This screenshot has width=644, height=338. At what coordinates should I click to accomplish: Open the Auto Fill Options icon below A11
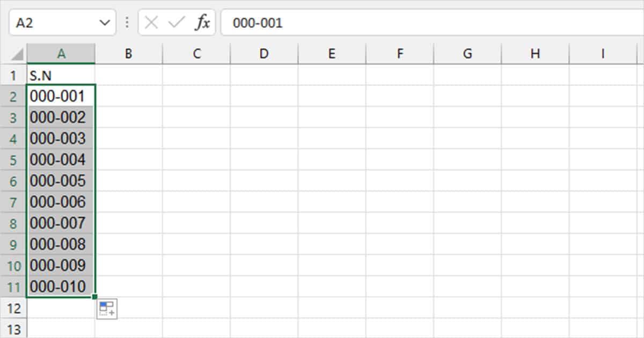click(106, 308)
